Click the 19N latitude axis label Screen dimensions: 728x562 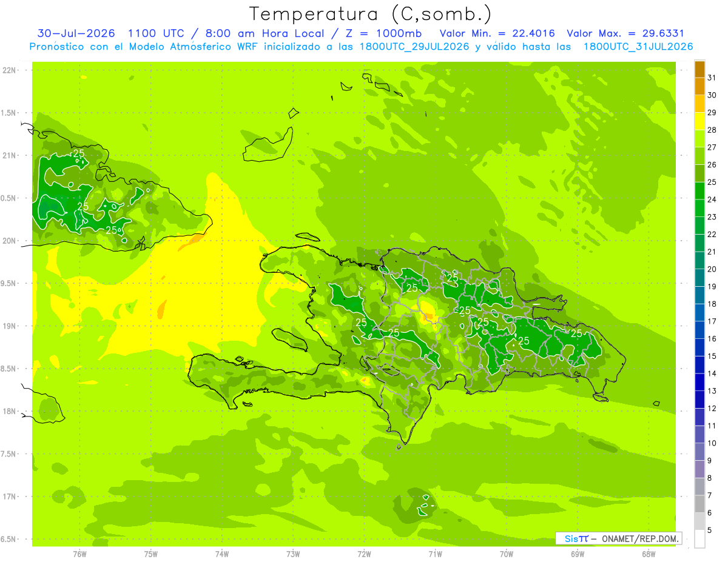click(x=10, y=326)
